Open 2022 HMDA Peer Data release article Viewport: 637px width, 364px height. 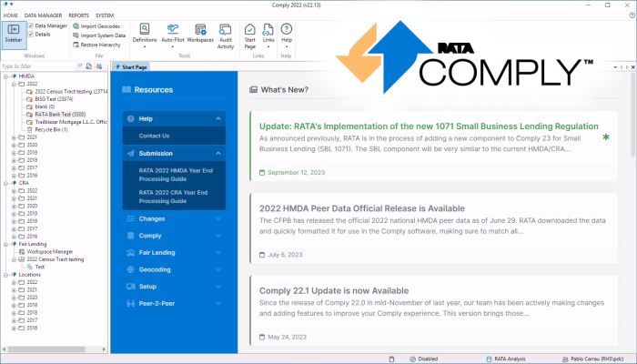point(362,208)
